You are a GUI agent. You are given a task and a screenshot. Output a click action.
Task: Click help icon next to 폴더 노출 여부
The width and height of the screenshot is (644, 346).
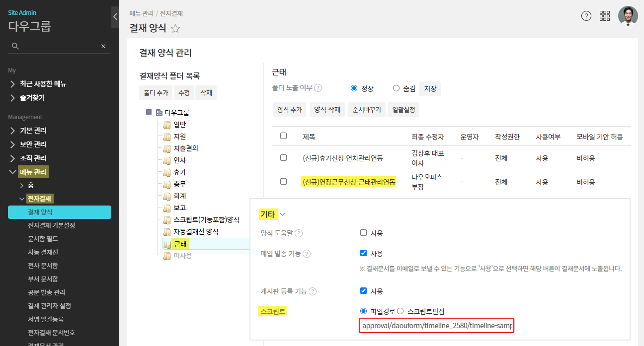(x=318, y=88)
